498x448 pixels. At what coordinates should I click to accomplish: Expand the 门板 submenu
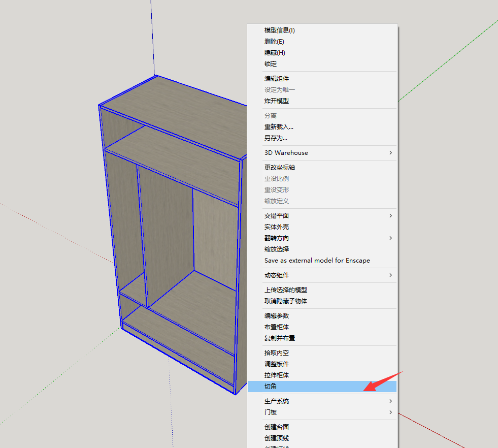(x=271, y=412)
